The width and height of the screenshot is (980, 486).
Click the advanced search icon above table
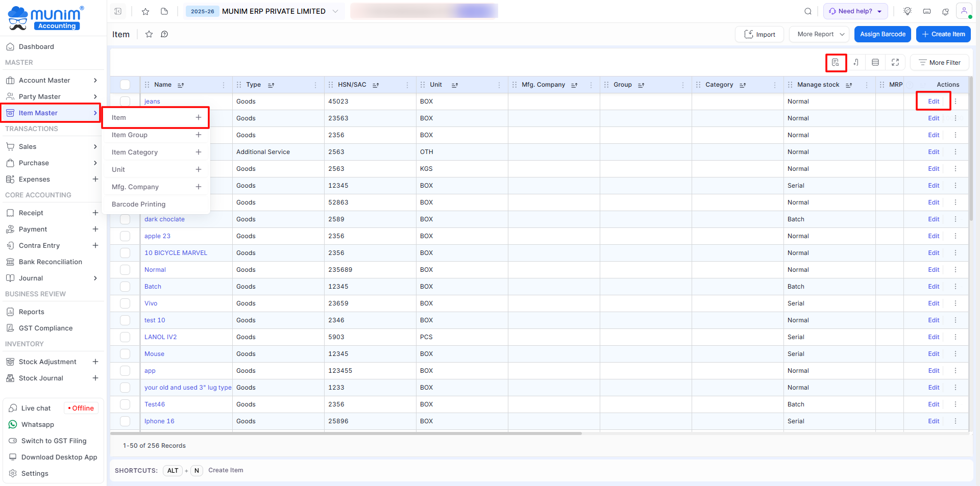coord(836,62)
